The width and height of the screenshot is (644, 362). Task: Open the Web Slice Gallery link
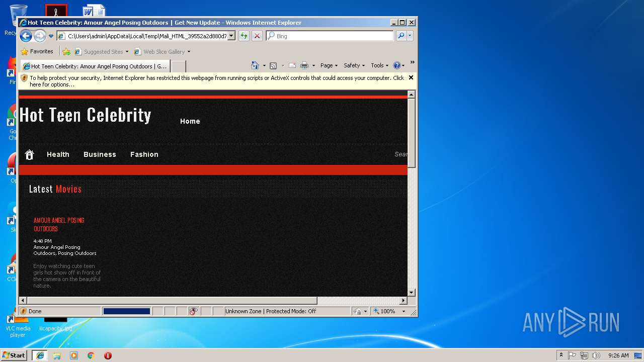[162, 51]
